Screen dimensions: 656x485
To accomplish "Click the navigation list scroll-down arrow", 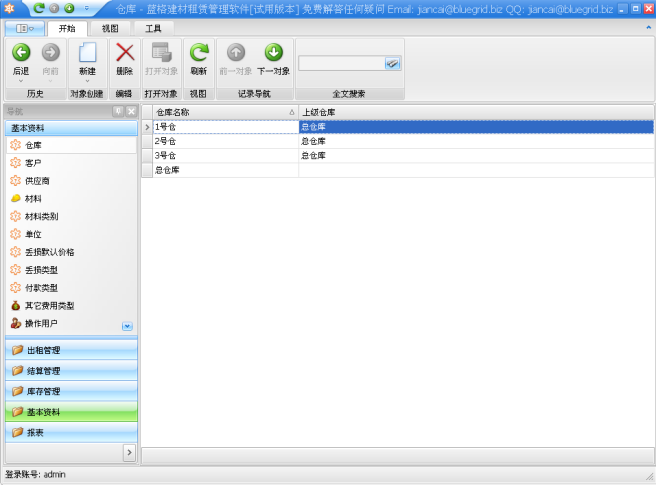I will pyautogui.click(x=128, y=326).
